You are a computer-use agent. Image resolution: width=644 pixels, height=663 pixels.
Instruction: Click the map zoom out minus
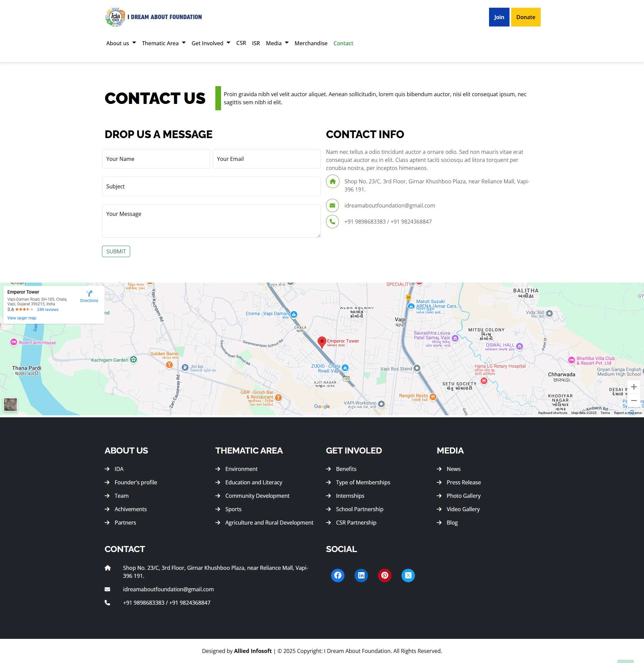click(x=634, y=401)
